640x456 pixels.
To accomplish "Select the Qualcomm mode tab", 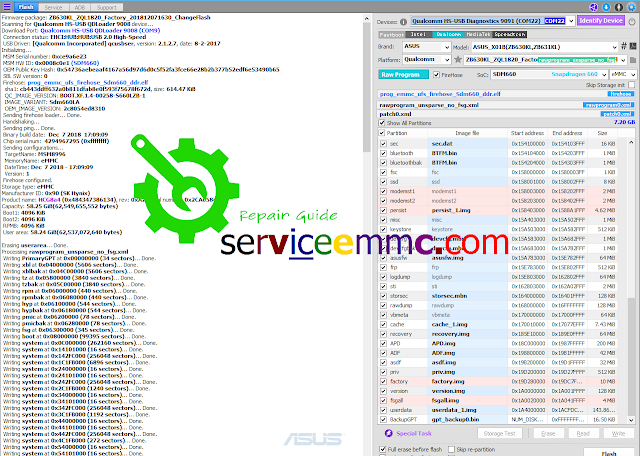I will coord(449,35).
